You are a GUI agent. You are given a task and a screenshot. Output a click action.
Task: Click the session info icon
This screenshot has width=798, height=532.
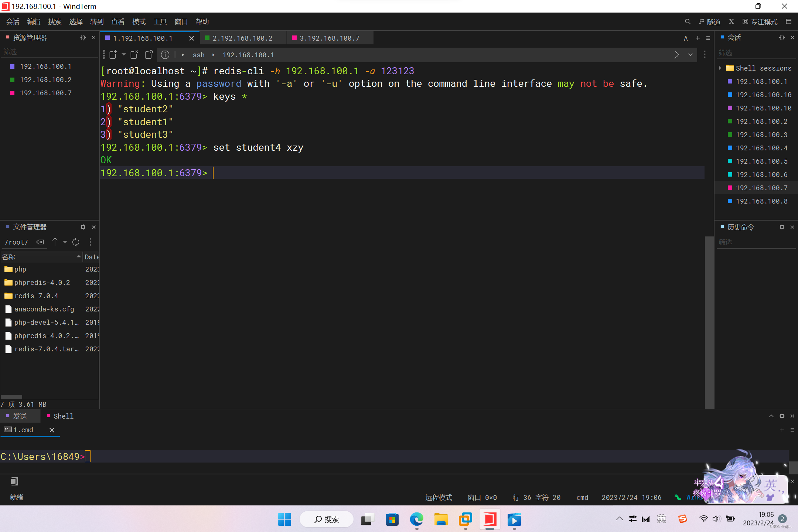tap(165, 55)
